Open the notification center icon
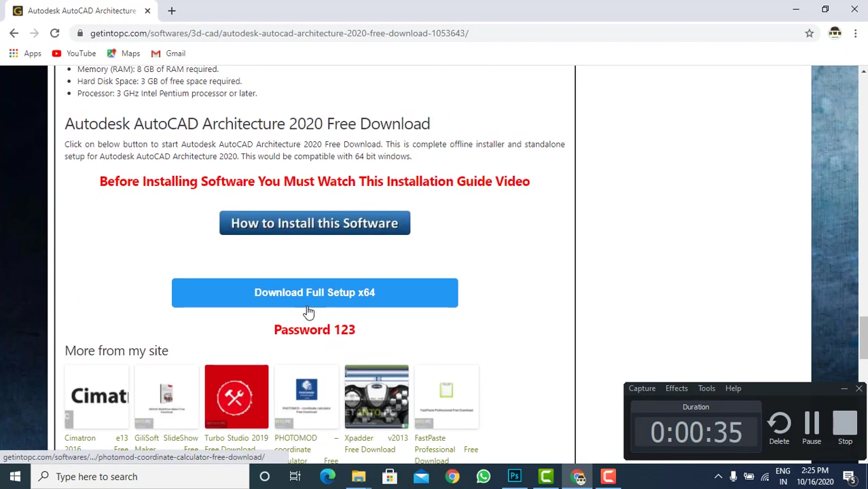 pos(849,477)
